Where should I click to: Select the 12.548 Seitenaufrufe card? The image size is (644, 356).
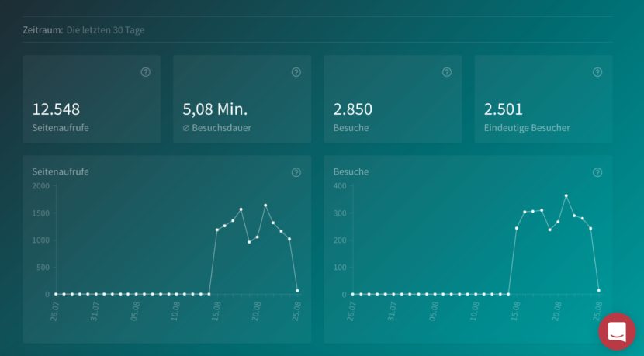point(92,99)
